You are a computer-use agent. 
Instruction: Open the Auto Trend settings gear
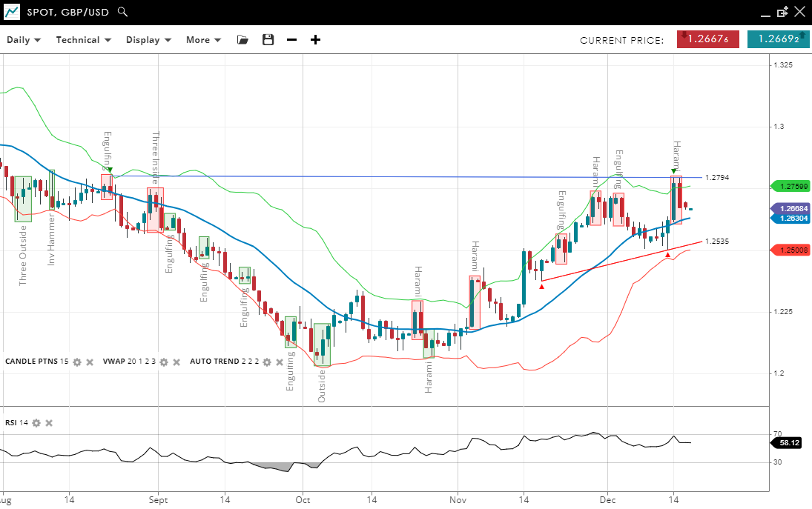pos(267,362)
